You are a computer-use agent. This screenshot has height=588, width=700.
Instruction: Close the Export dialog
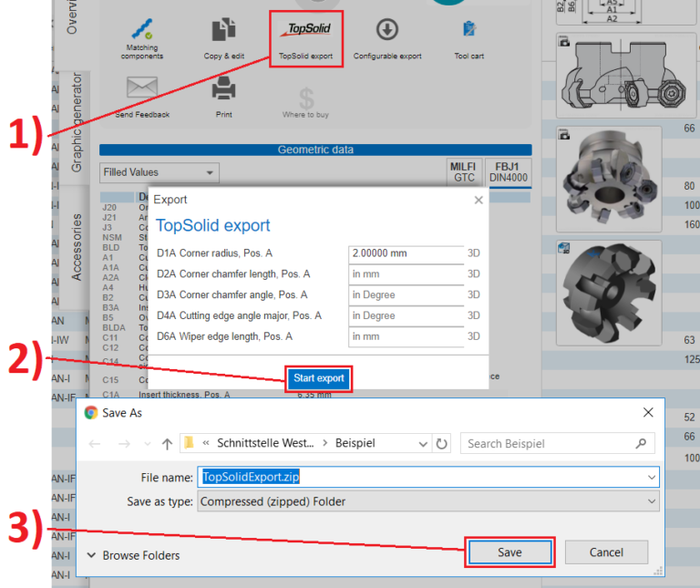point(479,200)
